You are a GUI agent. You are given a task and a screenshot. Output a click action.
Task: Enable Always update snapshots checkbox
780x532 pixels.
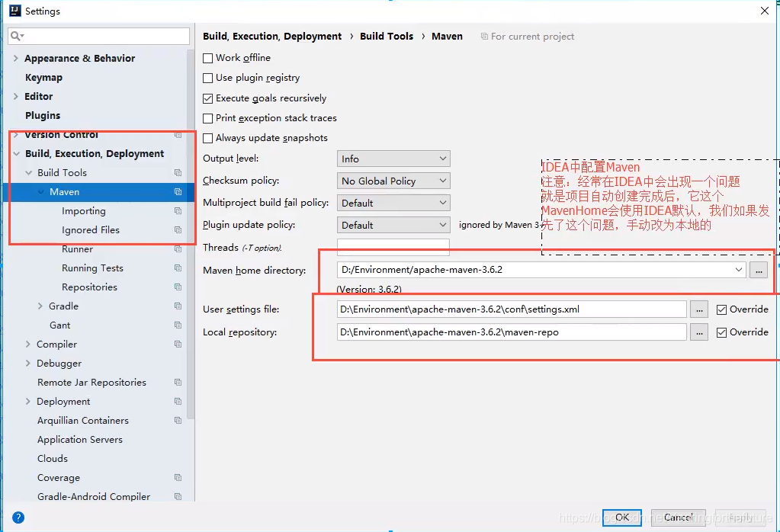point(208,138)
